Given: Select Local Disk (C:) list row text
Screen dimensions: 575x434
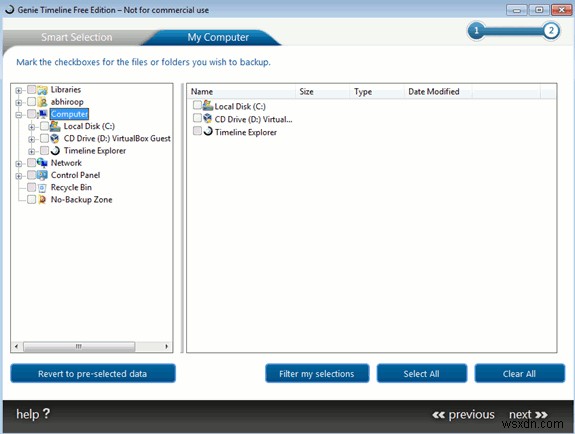Looking at the screenshot, I should click(240, 106).
